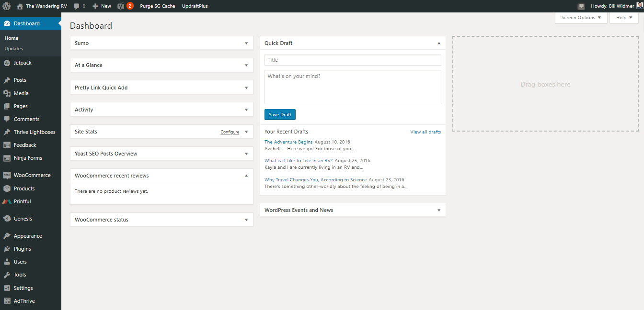Expand the WordPress Events and News widget

coord(439,210)
